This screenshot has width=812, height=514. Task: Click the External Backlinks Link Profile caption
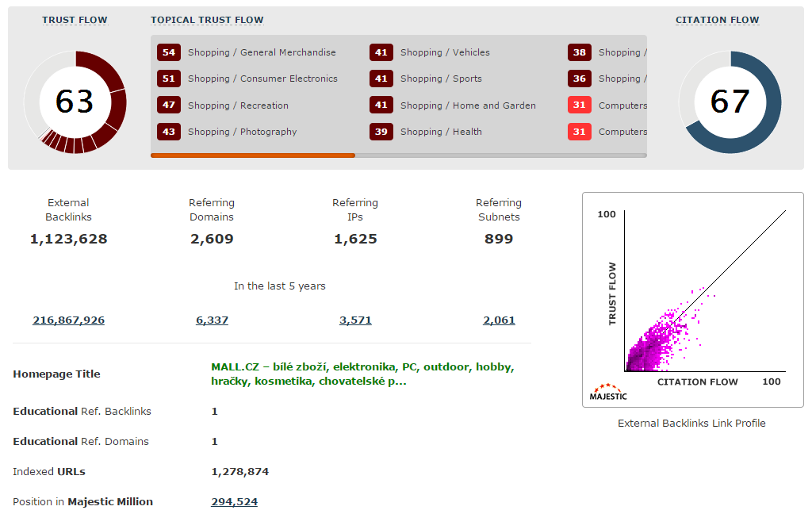[691, 424]
